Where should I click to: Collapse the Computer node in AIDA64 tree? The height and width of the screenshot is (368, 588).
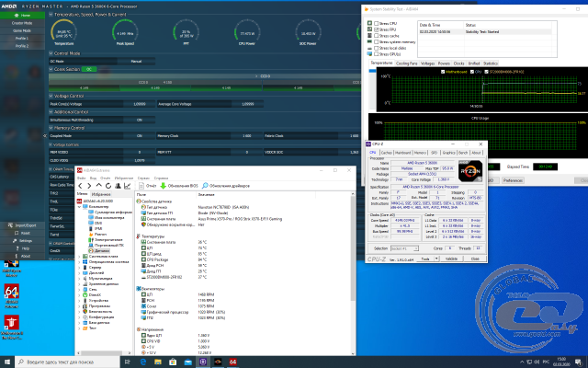(79, 206)
